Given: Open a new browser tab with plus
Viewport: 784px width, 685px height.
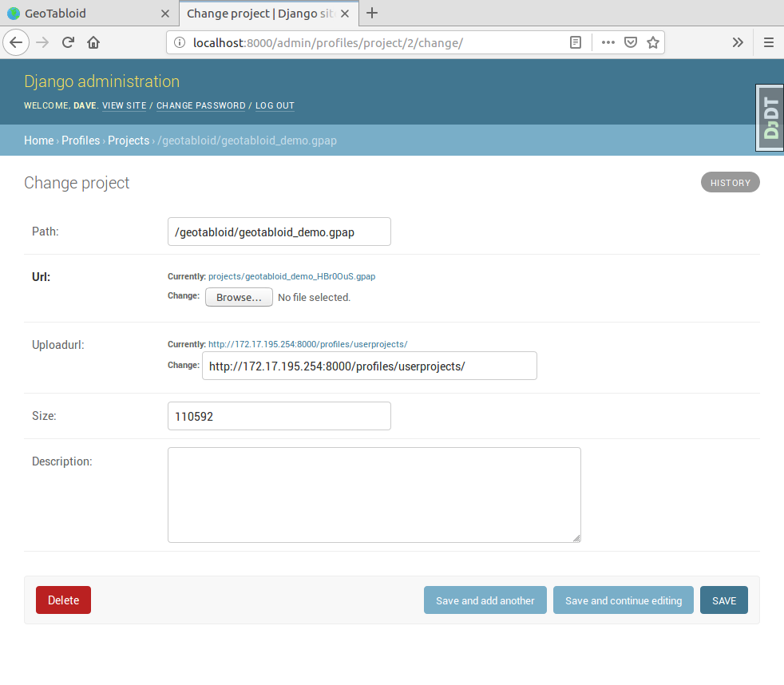Looking at the screenshot, I should [x=372, y=13].
